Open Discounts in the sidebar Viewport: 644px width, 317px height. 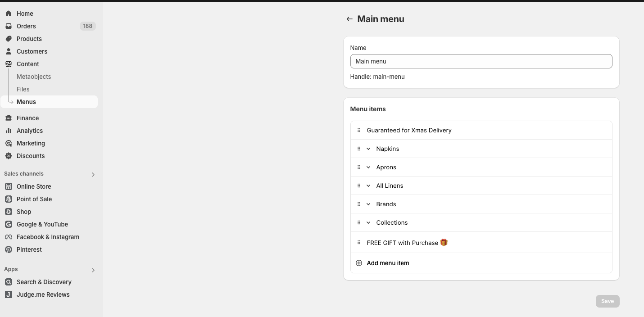click(x=31, y=156)
